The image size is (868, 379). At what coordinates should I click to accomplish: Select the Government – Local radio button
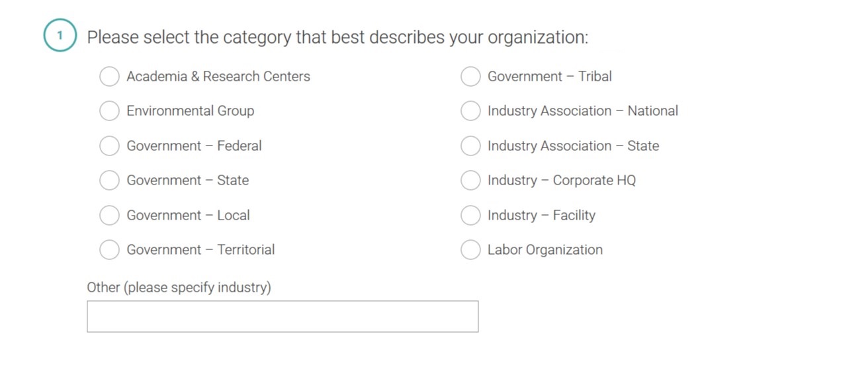click(x=109, y=216)
